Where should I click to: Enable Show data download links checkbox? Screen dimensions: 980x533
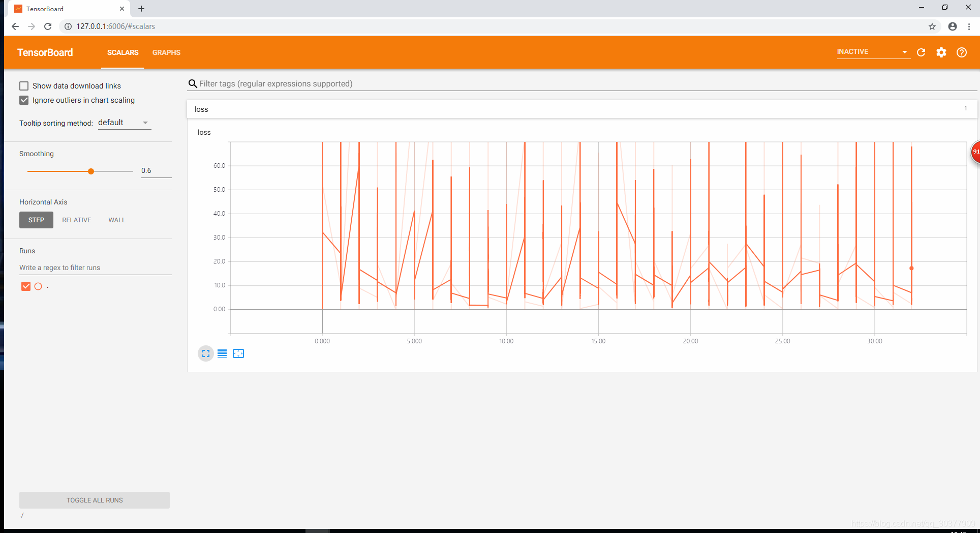[x=24, y=86]
